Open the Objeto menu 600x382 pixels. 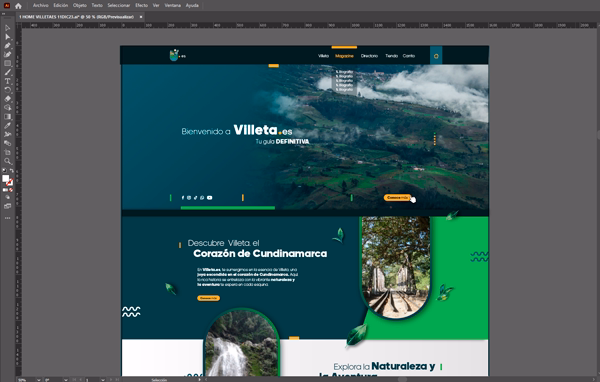click(x=80, y=5)
